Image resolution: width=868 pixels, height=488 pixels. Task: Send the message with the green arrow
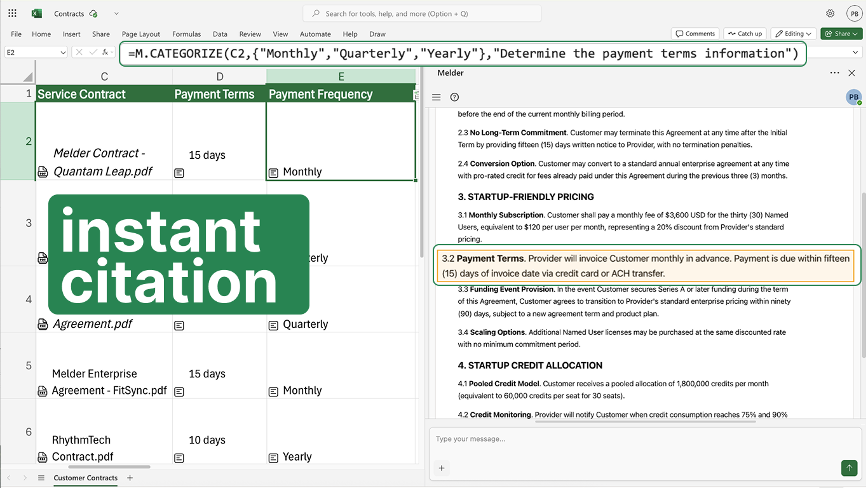[849, 468]
